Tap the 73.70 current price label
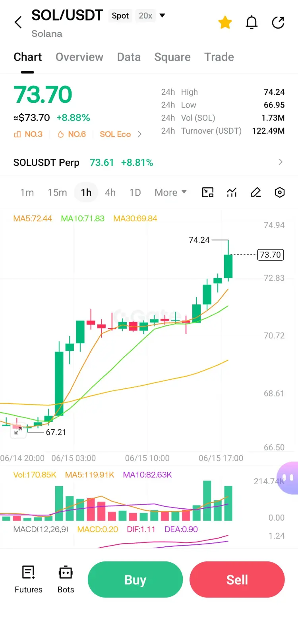 click(x=271, y=255)
